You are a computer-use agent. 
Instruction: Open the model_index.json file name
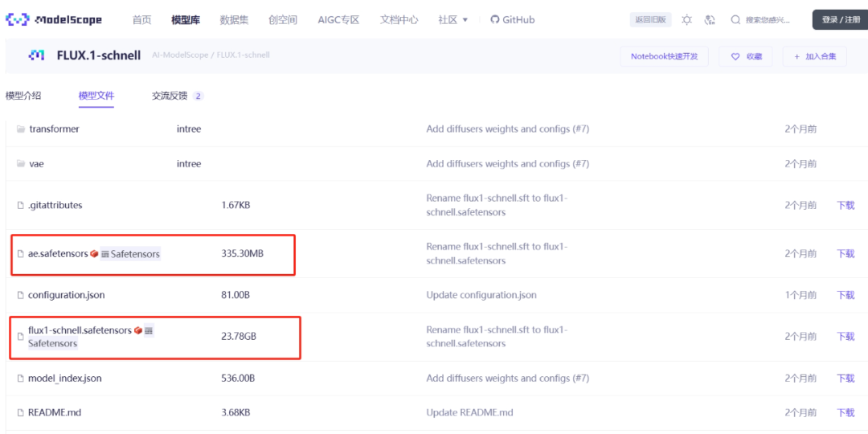tap(65, 379)
